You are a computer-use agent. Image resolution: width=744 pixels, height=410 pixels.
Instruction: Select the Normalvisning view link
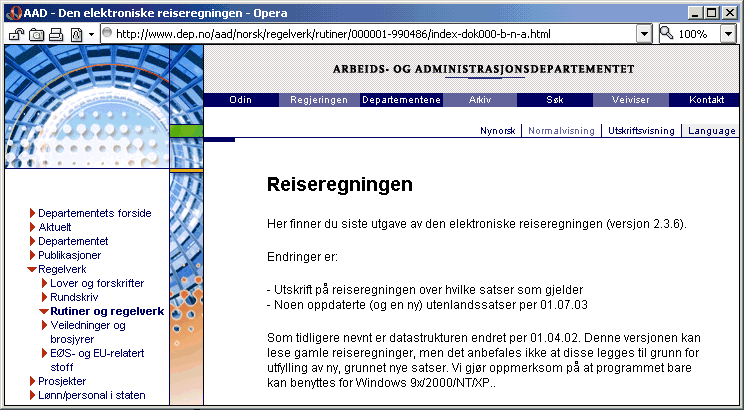pyautogui.click(x=561, y=131)
